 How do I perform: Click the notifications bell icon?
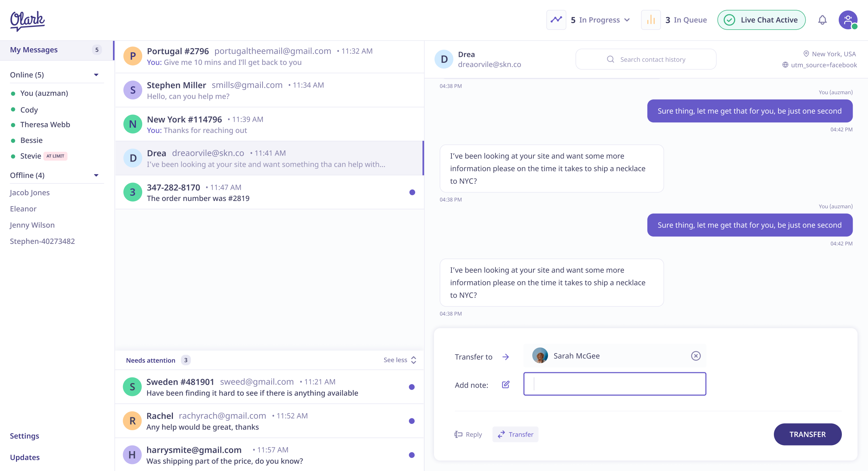(x=823, y=20)
